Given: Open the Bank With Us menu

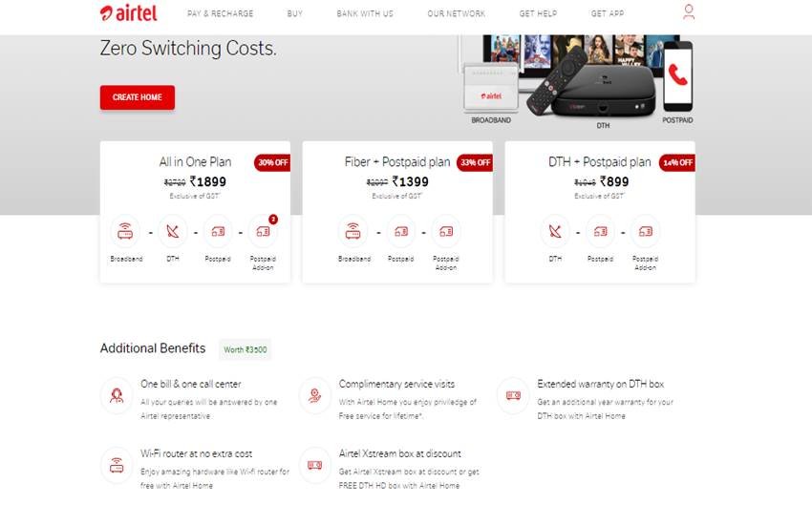Looking at the screenshot, I should [x=365, y=13].
